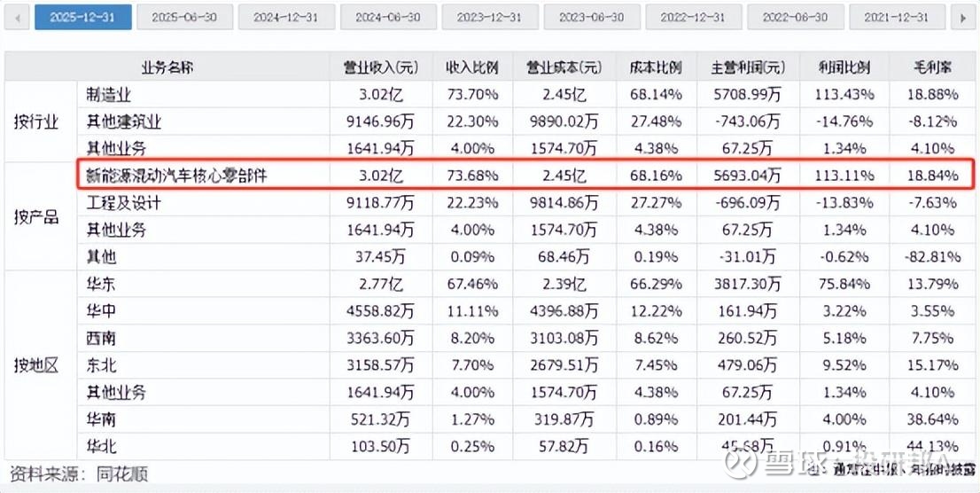
Task: Select the 2025-12-31 report tab
Action: tap(83, 17)
